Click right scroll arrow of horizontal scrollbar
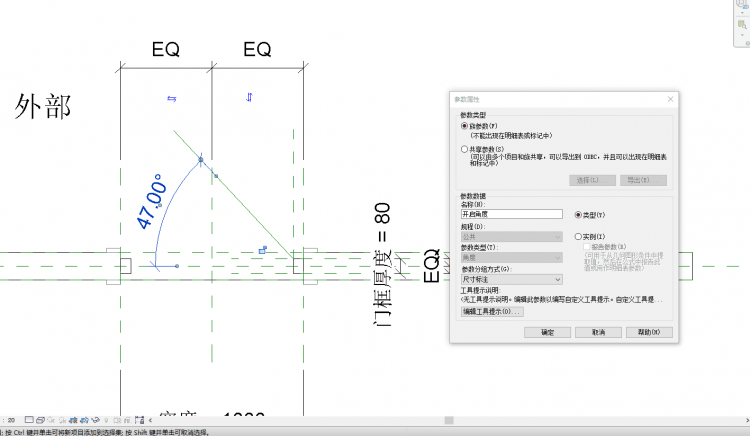This screenshot has height=436, width=750. pos(747,420)
